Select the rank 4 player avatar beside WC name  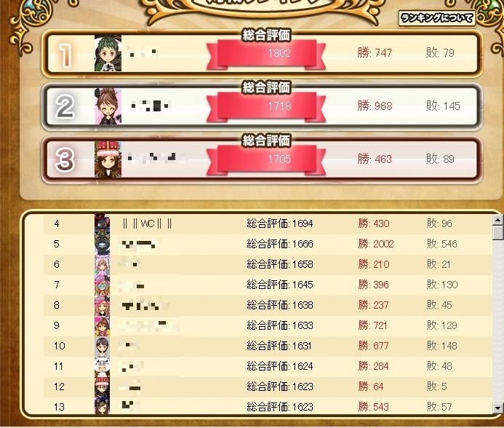coord(103,223)
